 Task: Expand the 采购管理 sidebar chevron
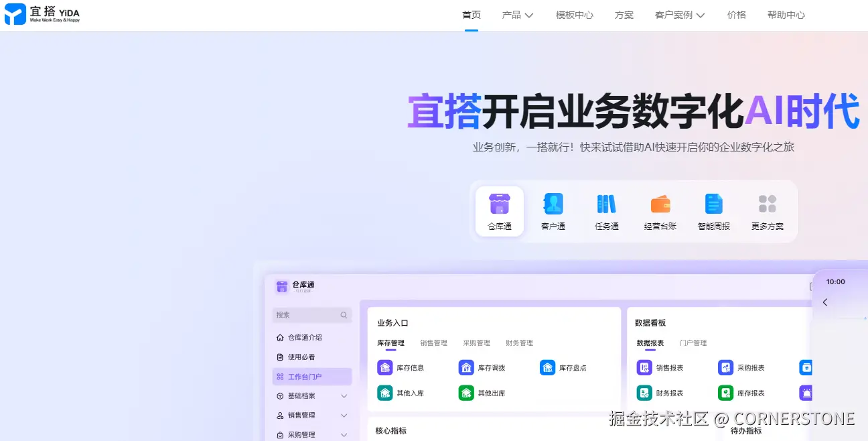[344, 435]
